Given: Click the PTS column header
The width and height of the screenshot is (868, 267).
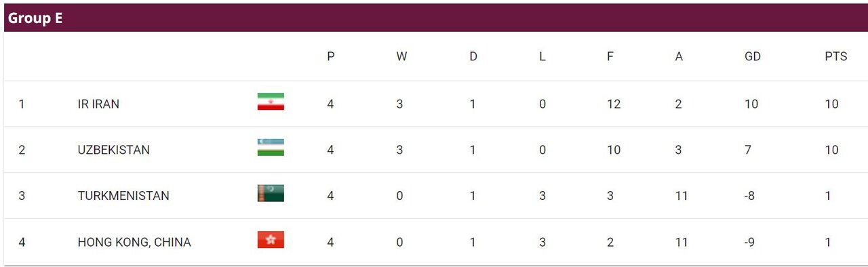Looking at the screenshot, I should click(x=836, y=57).
